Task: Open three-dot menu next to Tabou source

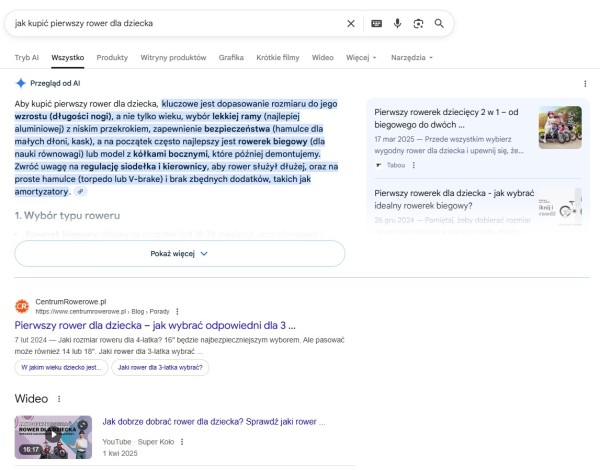Action: click(x=414, y=165)
